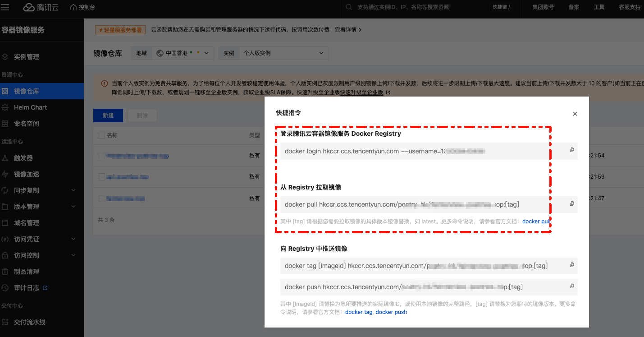Open the docker push documentation link
644x337 pixels.
(x=391, y=312)
